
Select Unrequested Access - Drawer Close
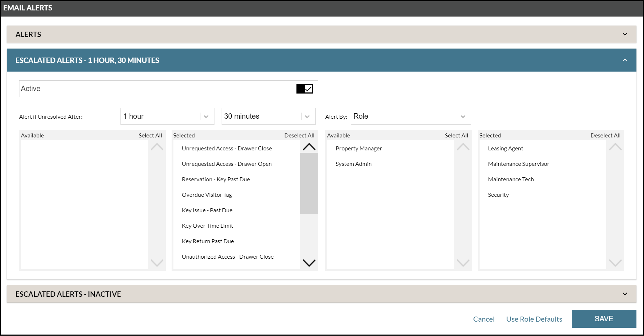[x=227, y=148]
